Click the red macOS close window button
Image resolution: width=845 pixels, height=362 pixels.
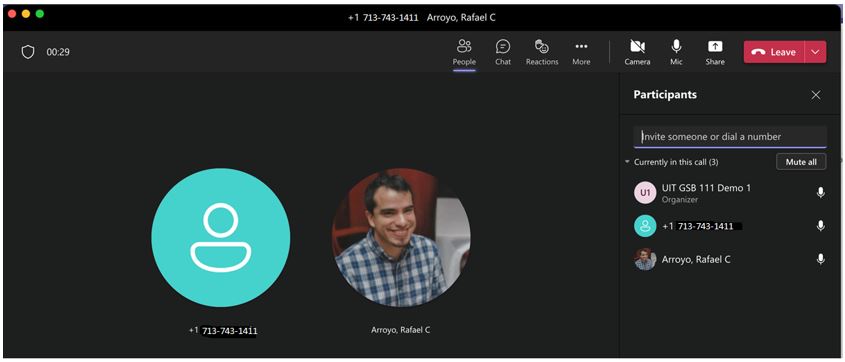tap(12, 14)
